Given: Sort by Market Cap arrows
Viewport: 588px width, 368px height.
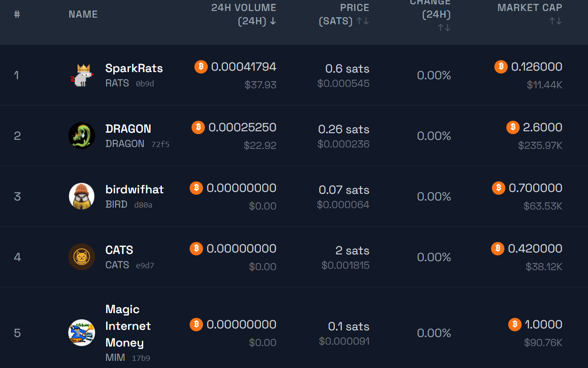Looking at the screenshot, I should pyautogui.click(x=556, y=21).
